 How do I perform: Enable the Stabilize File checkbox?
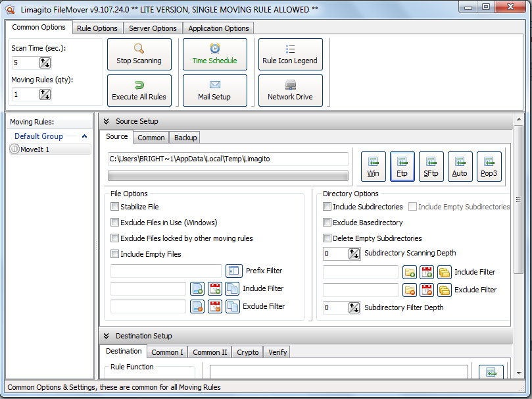(115, 207)
